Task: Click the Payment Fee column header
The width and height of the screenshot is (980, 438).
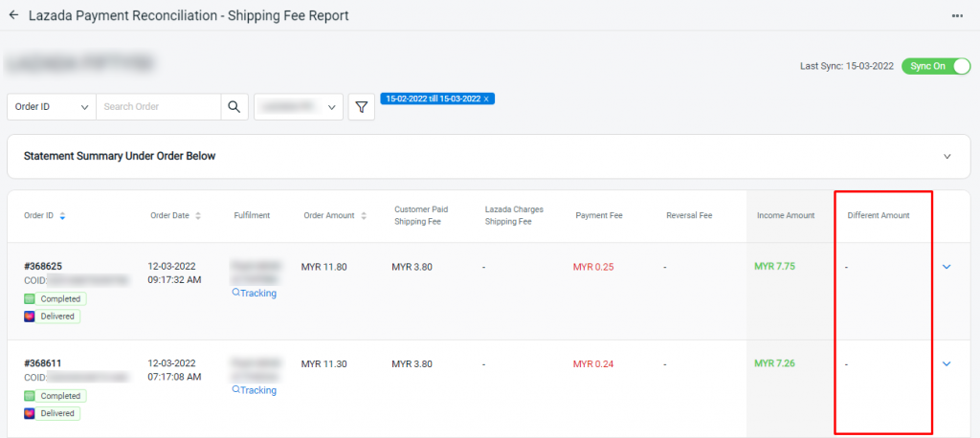Action: (x=599, y=215)
